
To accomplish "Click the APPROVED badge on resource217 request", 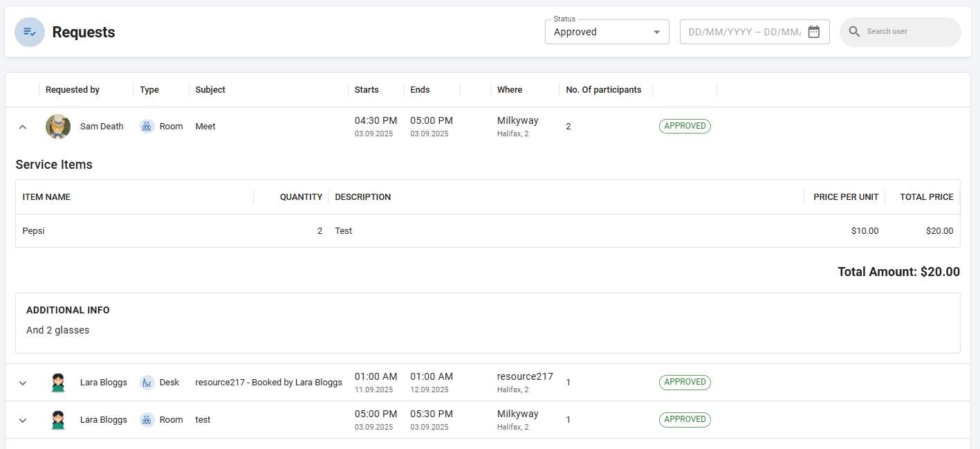I will [x=685, y=382].
